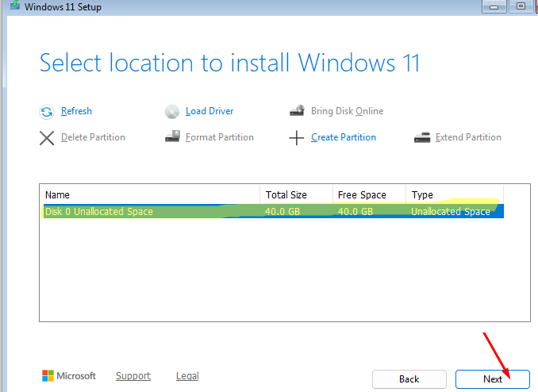Screen dimensions: 538x392
Task: Click the Microsoft logo icon
Action: tap(48, 375)
